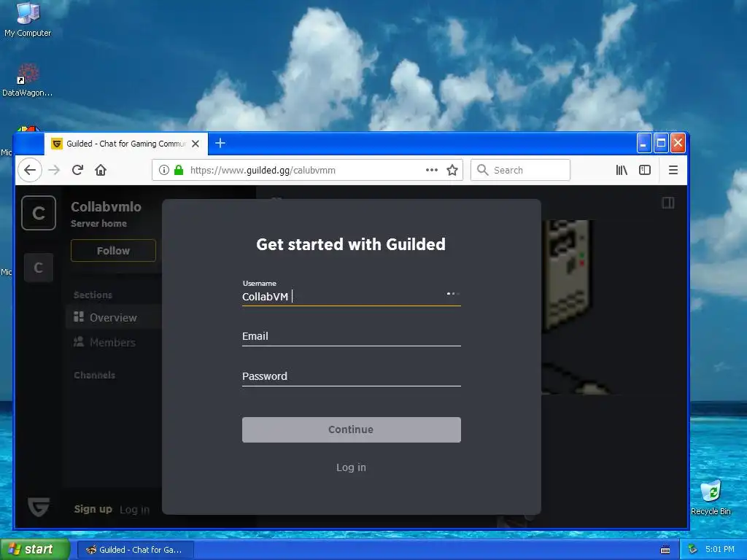The image size is (747, 560).
Task: Open My Computer desktop icon
Action: click(28, 19)
